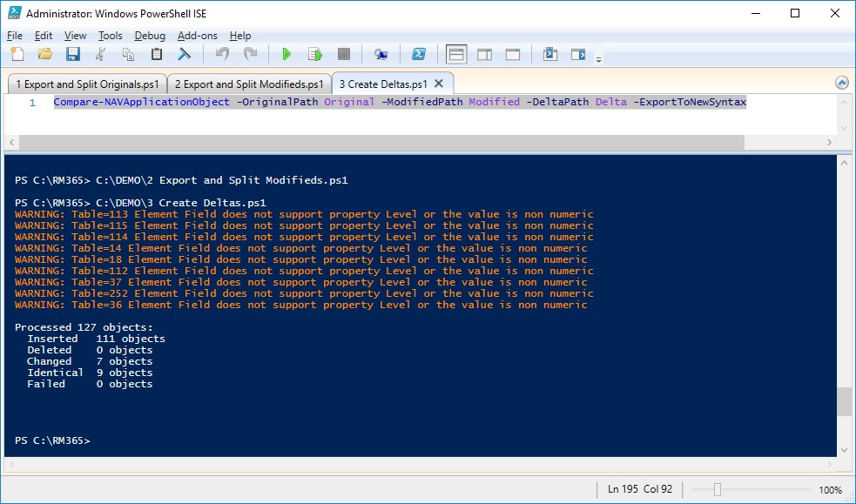
Task: Click Ln 195 Col 92 status indicator
Action: (640, 489)
